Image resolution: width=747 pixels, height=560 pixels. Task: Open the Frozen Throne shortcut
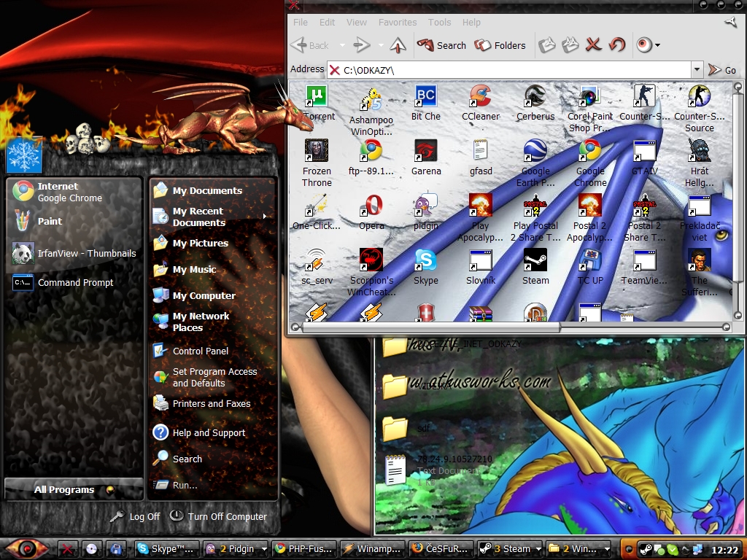pyautogui.click(x=317, y=151)
